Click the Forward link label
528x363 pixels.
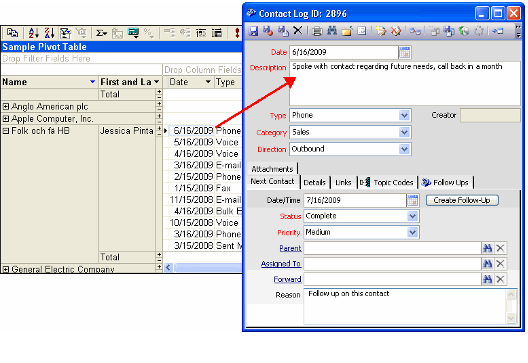pyautogui.click(x=287, y=279)
